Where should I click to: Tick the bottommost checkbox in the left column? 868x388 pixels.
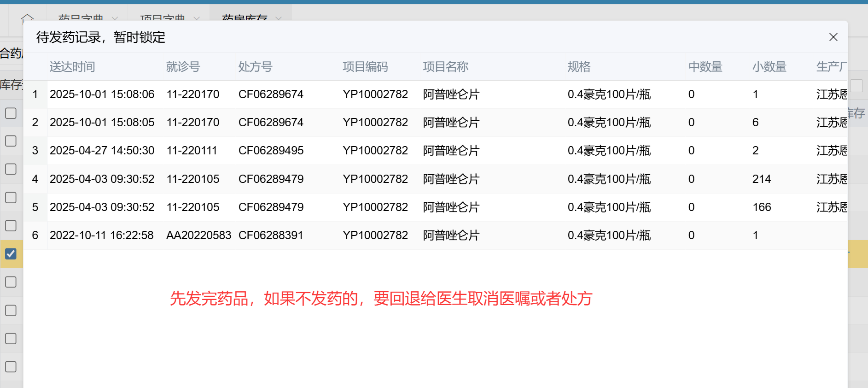pyautogui.click(x=11, y=367)
